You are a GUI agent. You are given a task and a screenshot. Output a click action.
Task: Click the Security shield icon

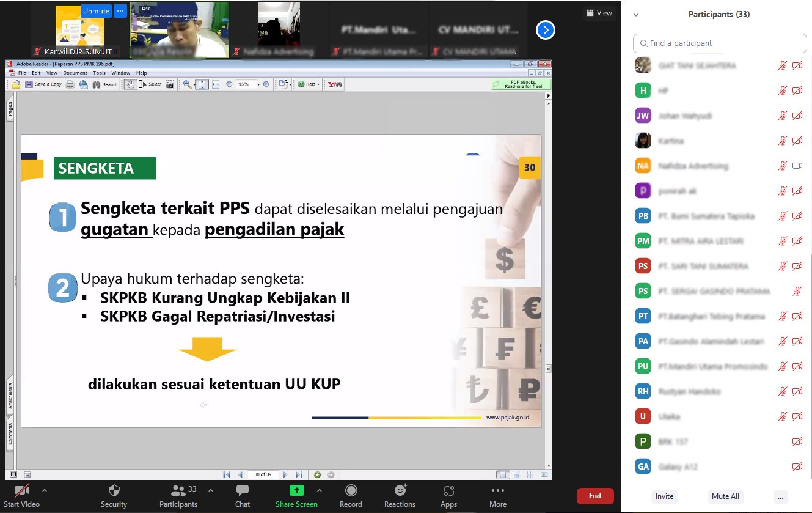click(x=114, y=490)
